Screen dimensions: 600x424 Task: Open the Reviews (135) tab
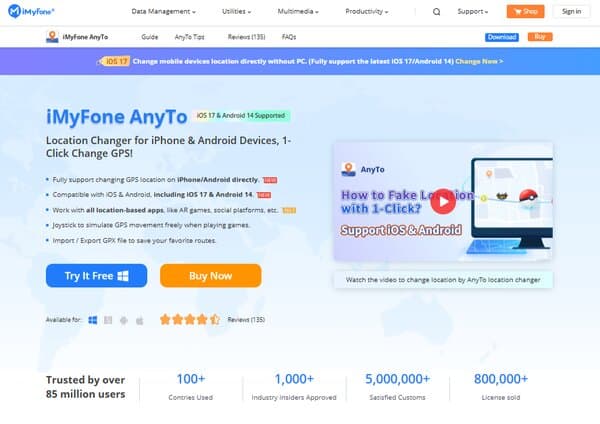pos(246,37)
